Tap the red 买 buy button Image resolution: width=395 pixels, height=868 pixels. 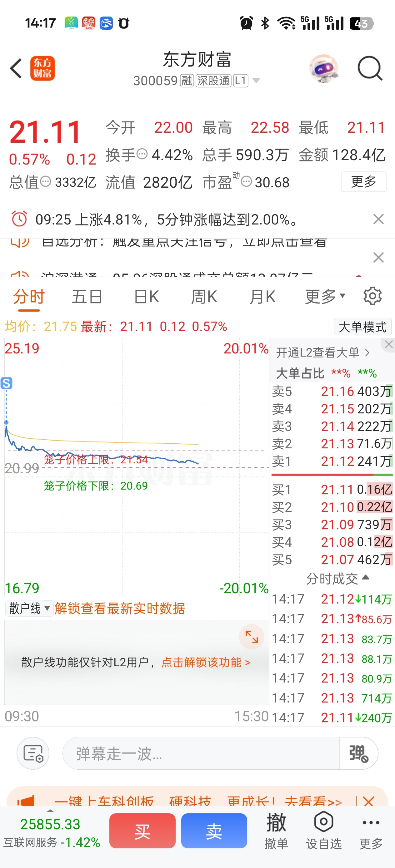tap(142, 831)
